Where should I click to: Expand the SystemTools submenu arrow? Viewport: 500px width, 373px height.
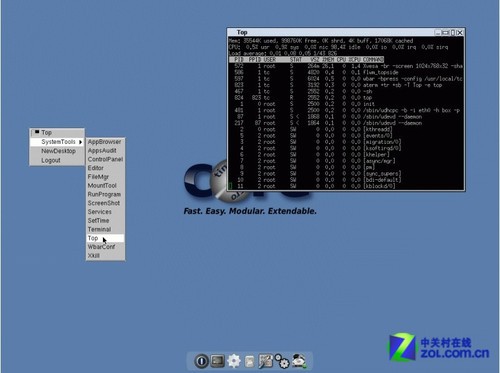tap(80, 142)
